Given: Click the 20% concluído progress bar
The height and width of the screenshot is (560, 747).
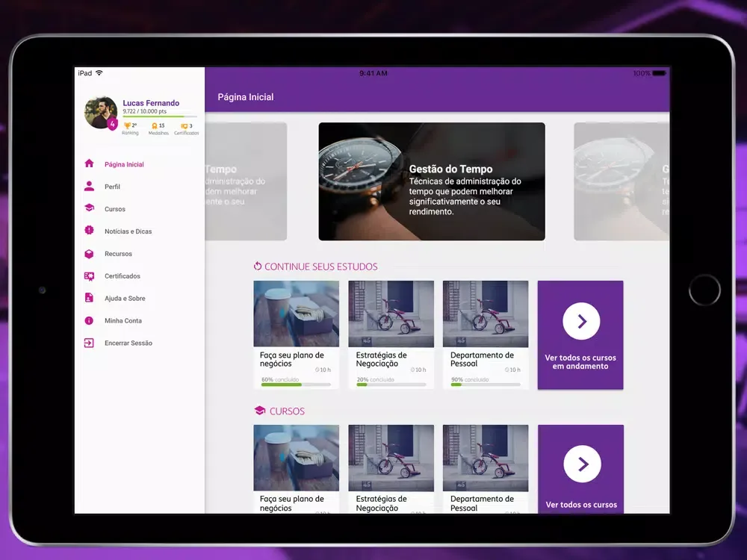Looking at the screenshot, I should [391, 385].
